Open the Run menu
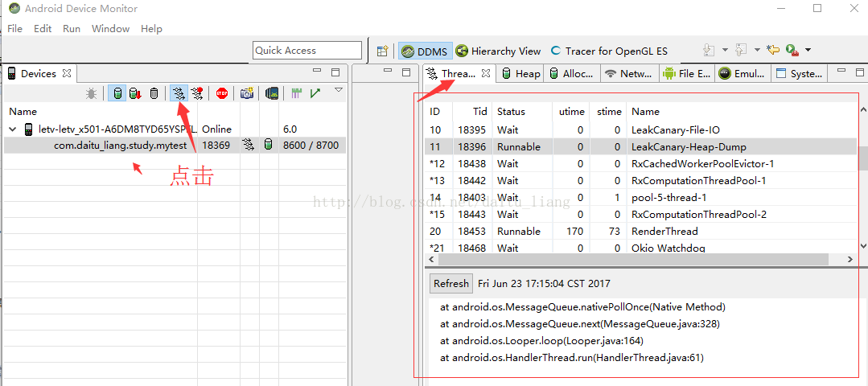Screen dimensions: 868x386 [x=72, y=29]
